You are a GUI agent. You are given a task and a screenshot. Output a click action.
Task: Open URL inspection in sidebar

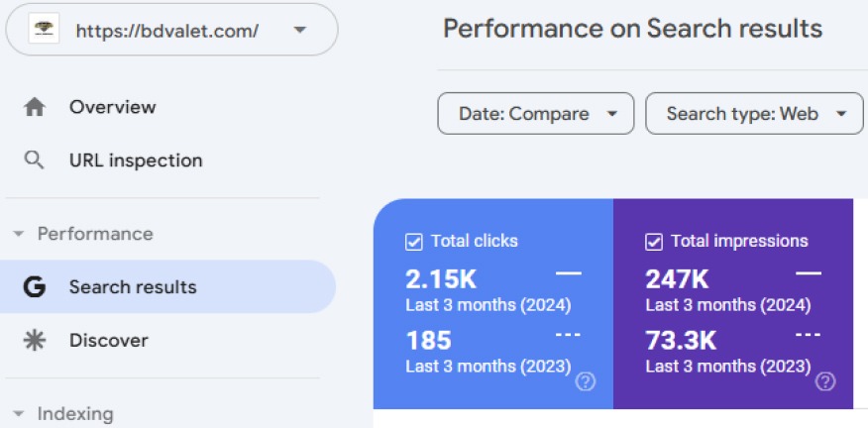click(136, 160)
